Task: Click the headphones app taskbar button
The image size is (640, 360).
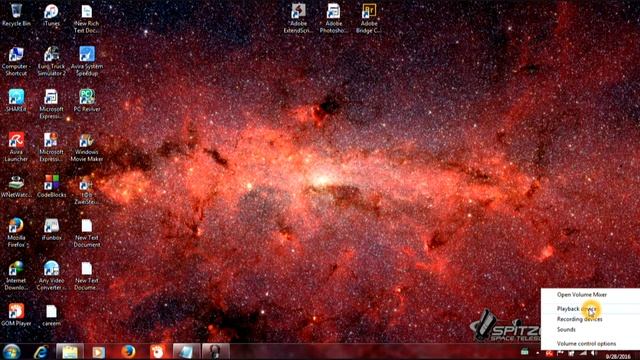Action: tap(216, 351)
